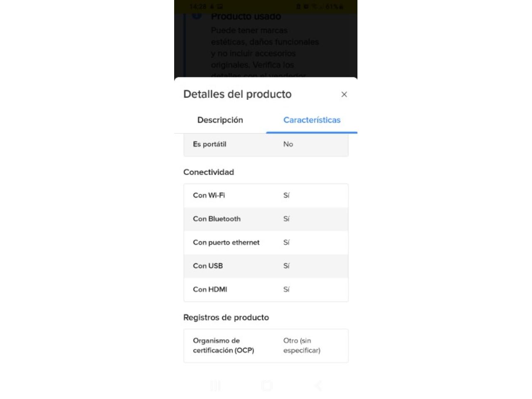
Task: Select the Con USB row
Action: [x=266, y=266]
